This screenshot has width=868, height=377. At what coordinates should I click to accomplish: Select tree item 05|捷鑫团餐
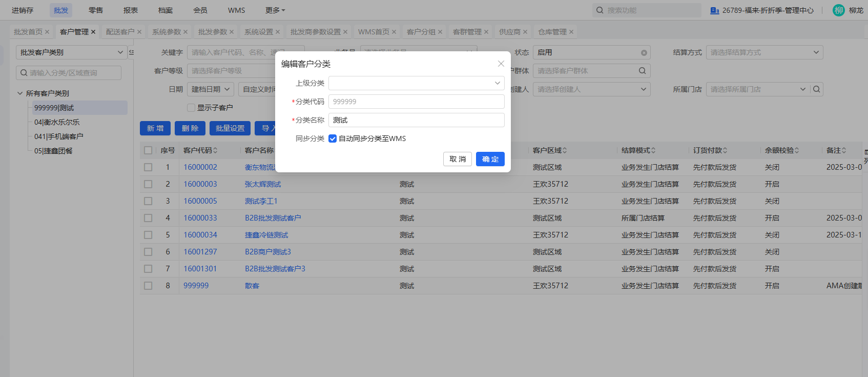53,151
